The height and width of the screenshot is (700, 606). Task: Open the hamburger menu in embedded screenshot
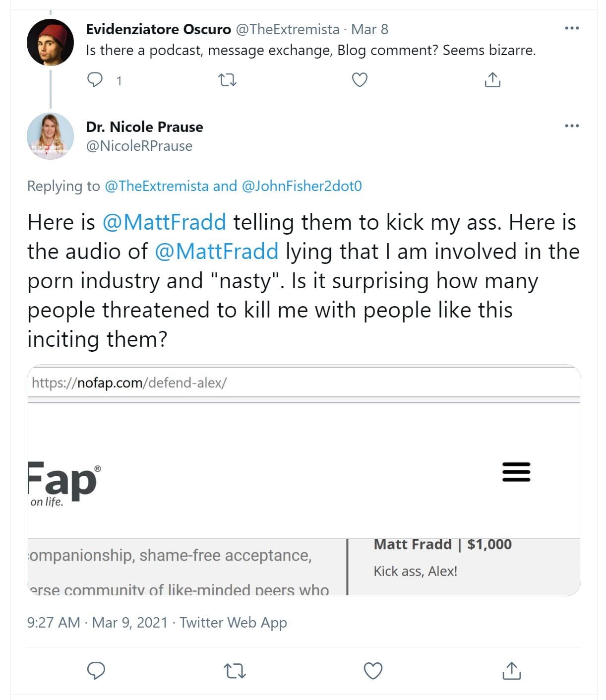[x=516, y=472]
